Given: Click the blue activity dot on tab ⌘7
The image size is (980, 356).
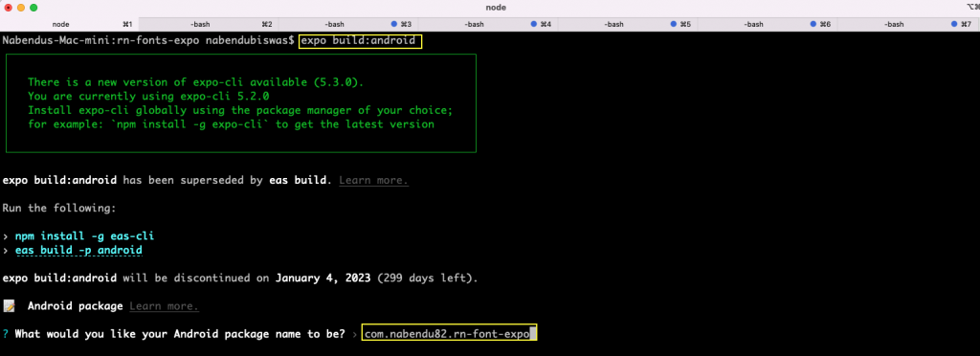Looking at the screenshot, I should tap(954, 24).
